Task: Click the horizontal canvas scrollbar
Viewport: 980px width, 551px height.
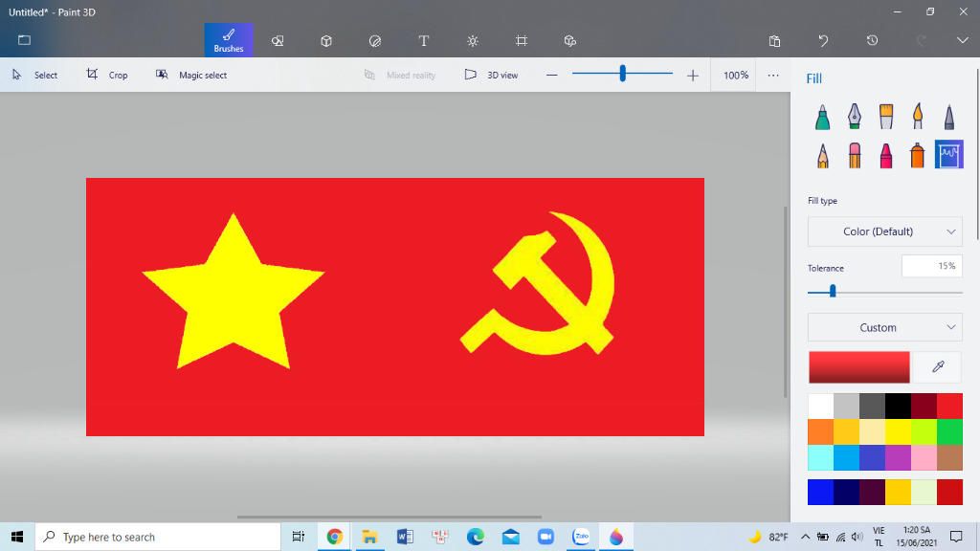Action: [389, 517]
